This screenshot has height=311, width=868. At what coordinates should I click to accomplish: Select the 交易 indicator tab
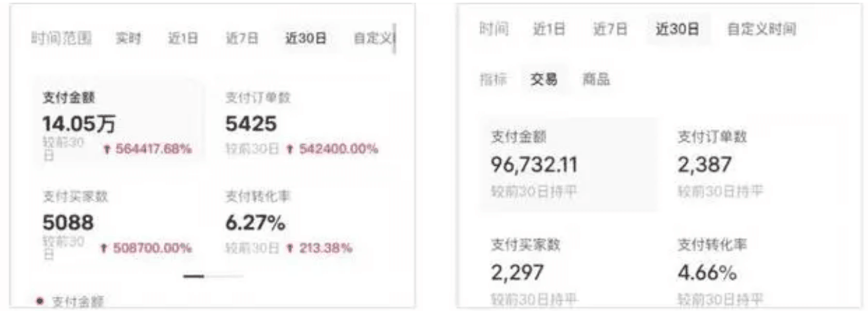(544, 80)
